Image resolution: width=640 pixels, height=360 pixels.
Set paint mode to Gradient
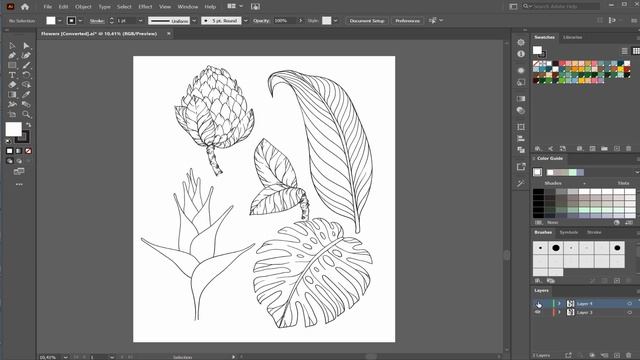pos(19,151)
